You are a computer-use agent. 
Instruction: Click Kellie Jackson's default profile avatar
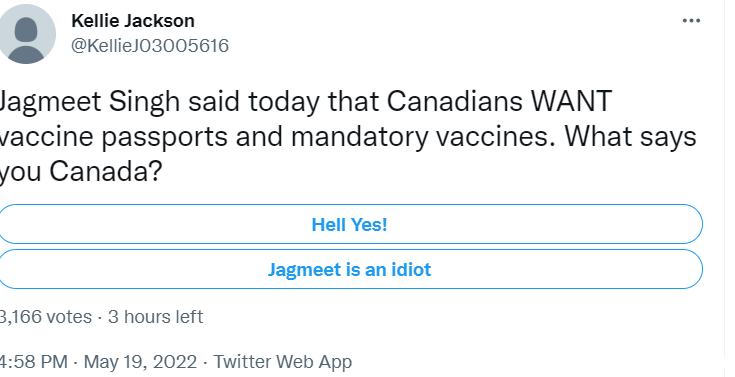tap(26, 34)
